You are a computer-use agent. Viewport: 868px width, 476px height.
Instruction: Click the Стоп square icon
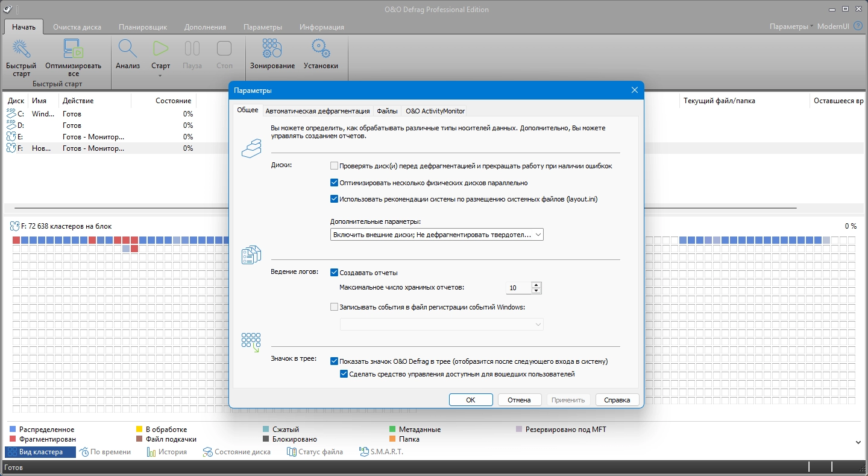point(224,48)
